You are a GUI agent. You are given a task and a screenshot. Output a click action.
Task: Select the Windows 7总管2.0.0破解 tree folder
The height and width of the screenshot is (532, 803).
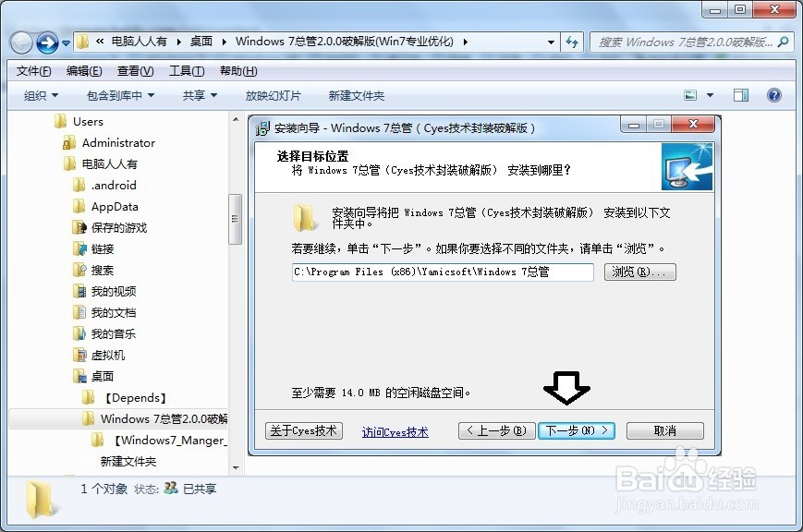(164, 418)
